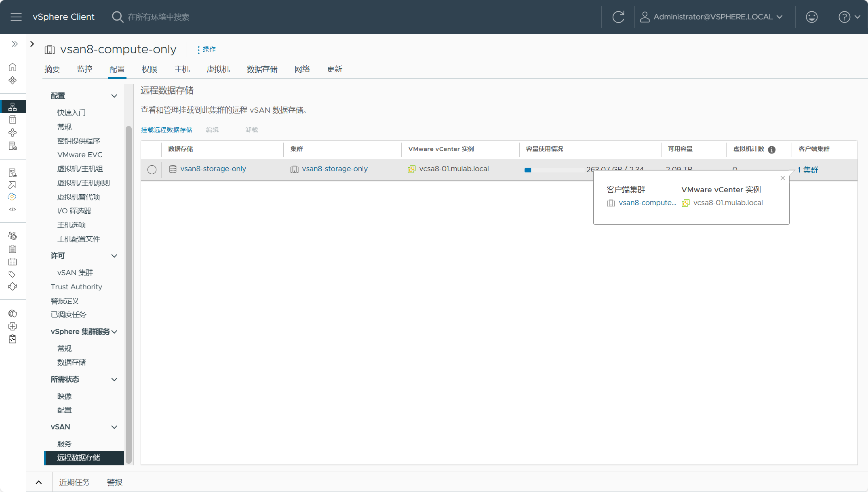Expand the sidebar with double chevron

click(15, 44)
